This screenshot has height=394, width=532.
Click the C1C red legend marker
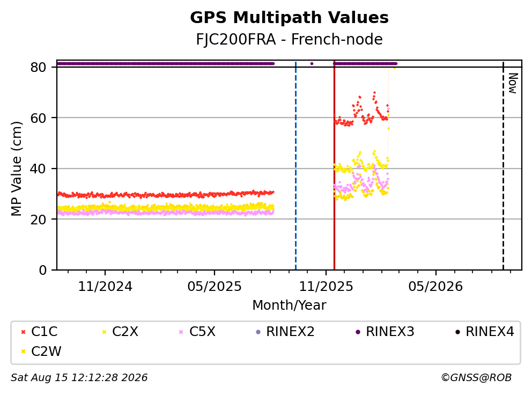[23, 332]
